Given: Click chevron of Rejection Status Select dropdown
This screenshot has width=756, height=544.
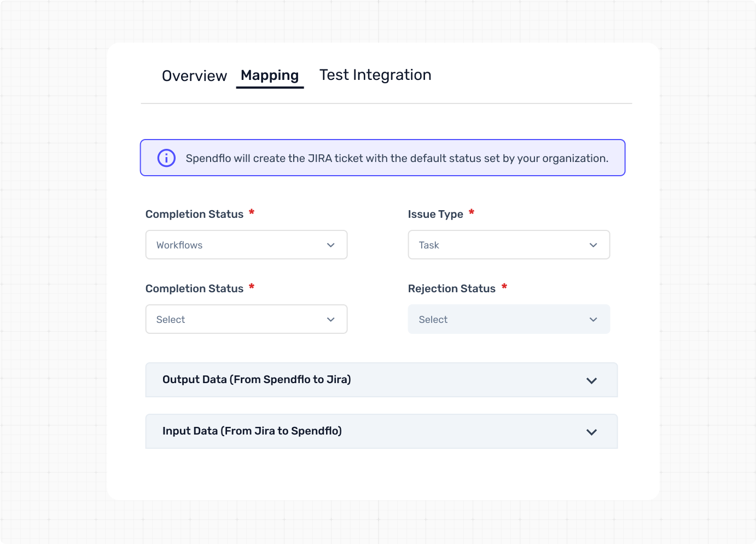Looking at the screenshot, I should tap(593, 320).
